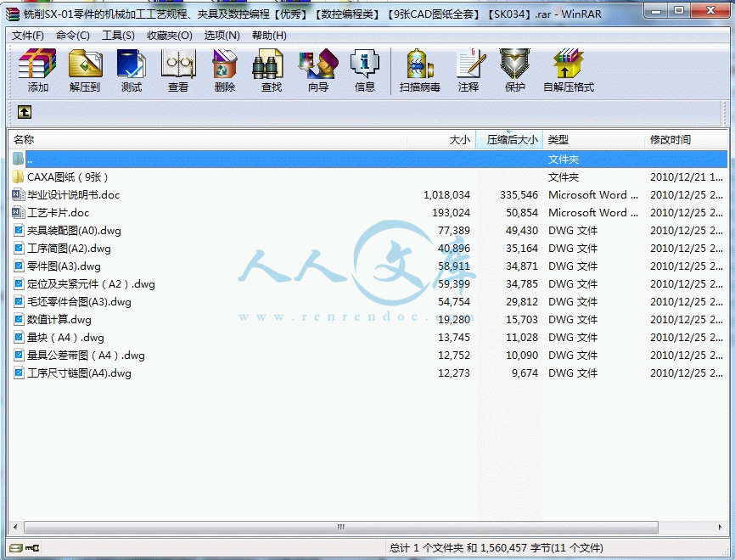Sort by the 修改时间 column header
Screen dimensions: 735x560
pos(687,140)
